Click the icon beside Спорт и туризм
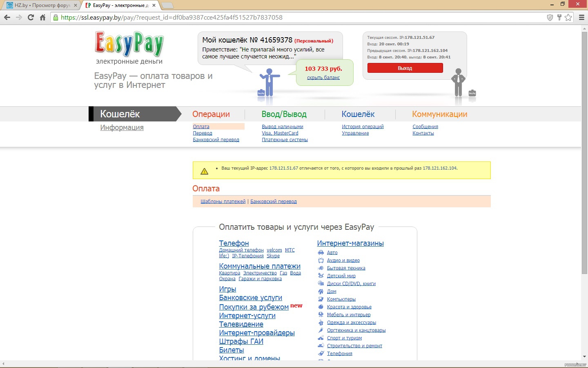The width and height of the screenshot is (588, 368). pyautogui.click(x=321, y=338)
